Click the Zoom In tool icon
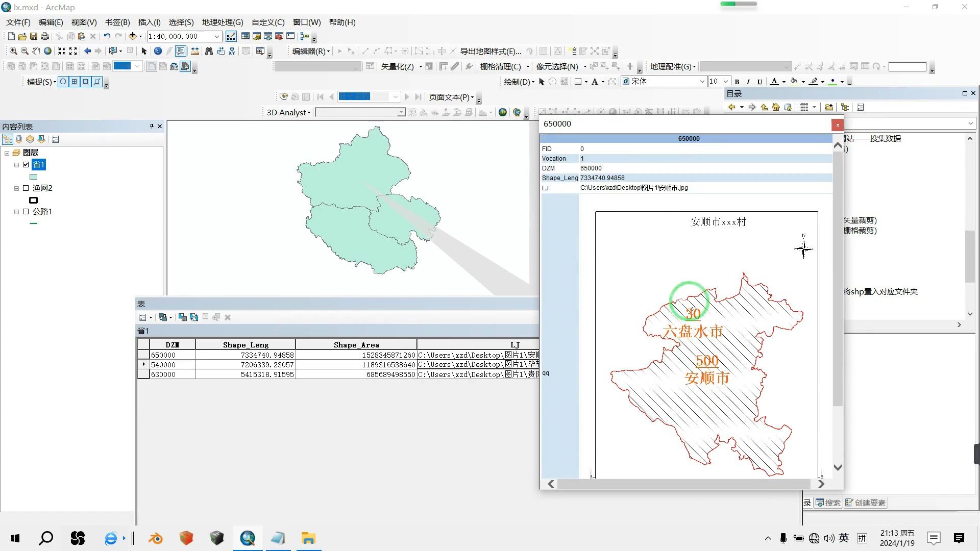The image size is (980, 551). pos(13,51)
